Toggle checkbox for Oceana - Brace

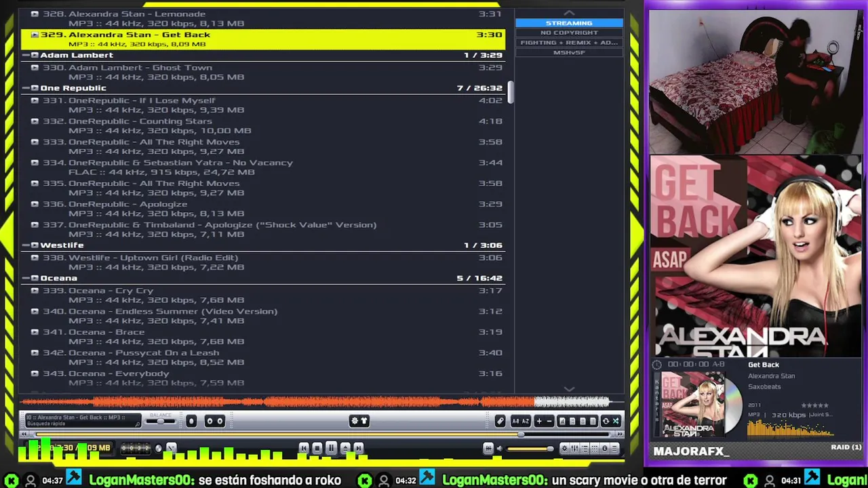tap(35, 332)
